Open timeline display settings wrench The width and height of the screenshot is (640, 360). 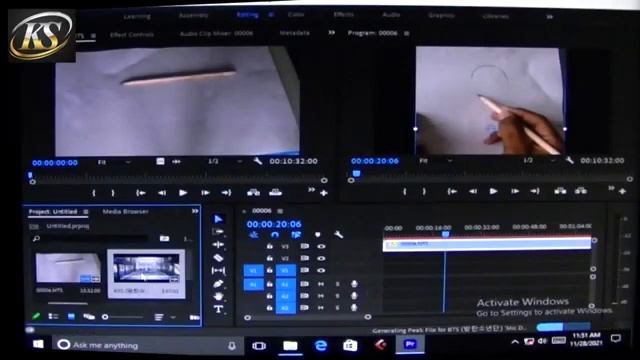(x=338, y=234)
